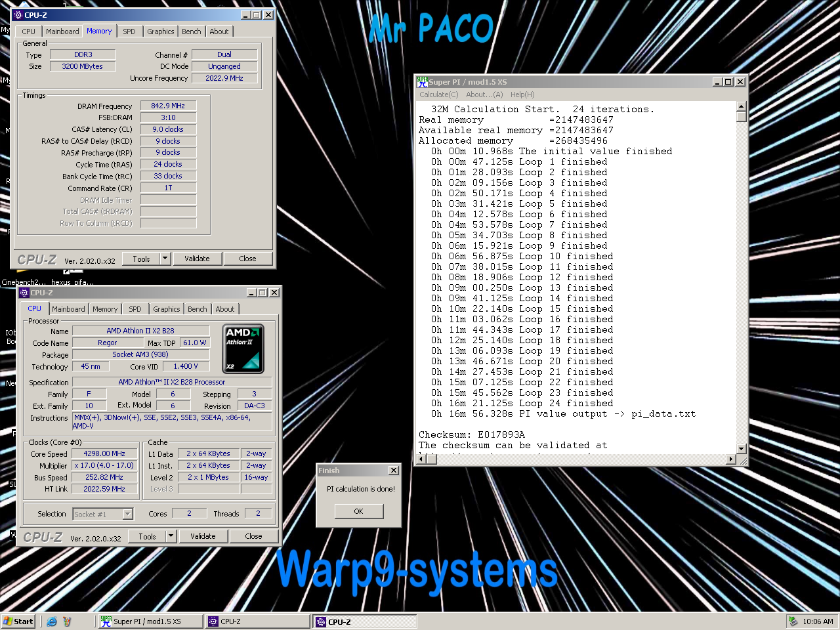840x630 pixels.
Task: Click the memory Type field DDR3
Action: coord(83,54)
